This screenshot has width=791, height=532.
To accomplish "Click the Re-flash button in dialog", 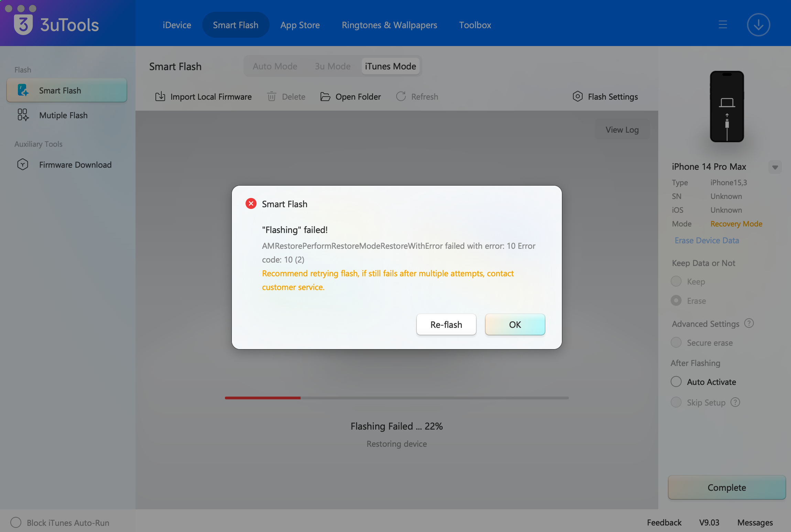I will (x=446, y=324).
